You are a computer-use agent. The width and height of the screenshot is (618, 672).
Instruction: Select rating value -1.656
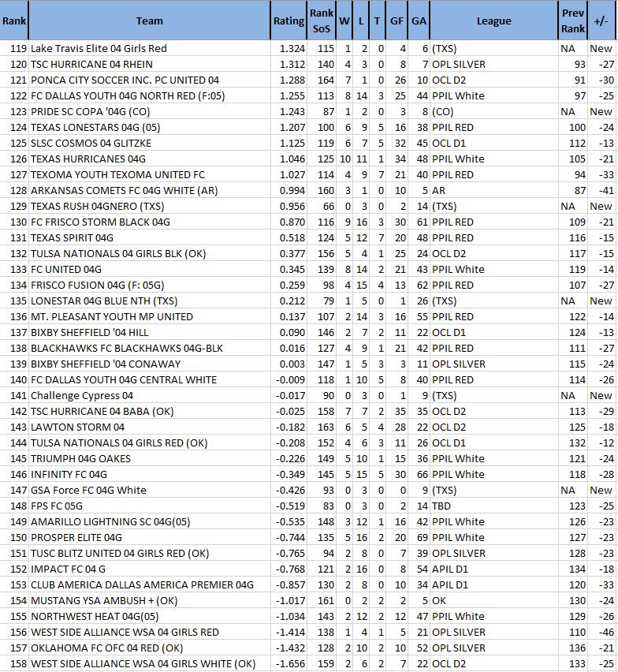(x=291, y=663)
